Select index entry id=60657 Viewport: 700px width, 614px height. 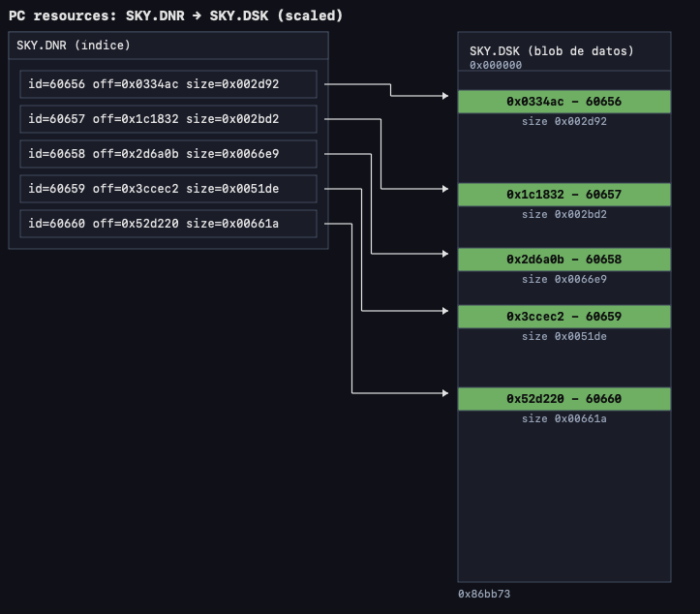168,119
